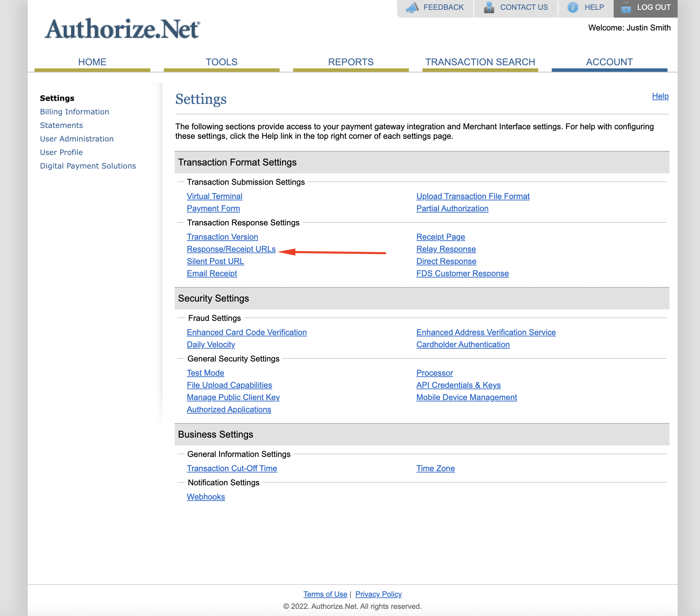Open the Silent Post URL setting
The image size is (700, 616).
215,261
